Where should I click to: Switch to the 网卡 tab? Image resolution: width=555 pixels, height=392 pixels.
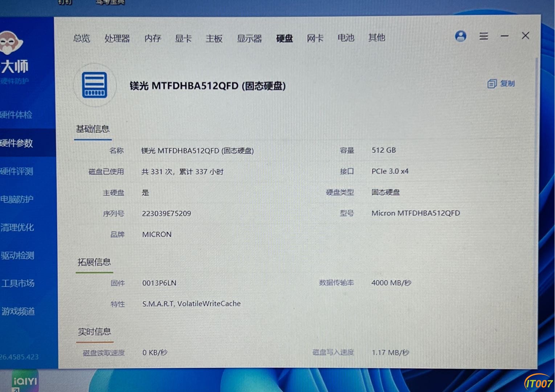tap(315, 38)
